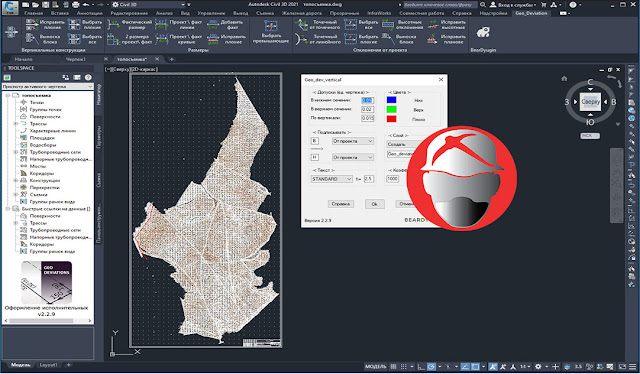Screen dimensions: 640x374
Task: Click the new drawing tab plus button
Action: [x=172, y=59]
